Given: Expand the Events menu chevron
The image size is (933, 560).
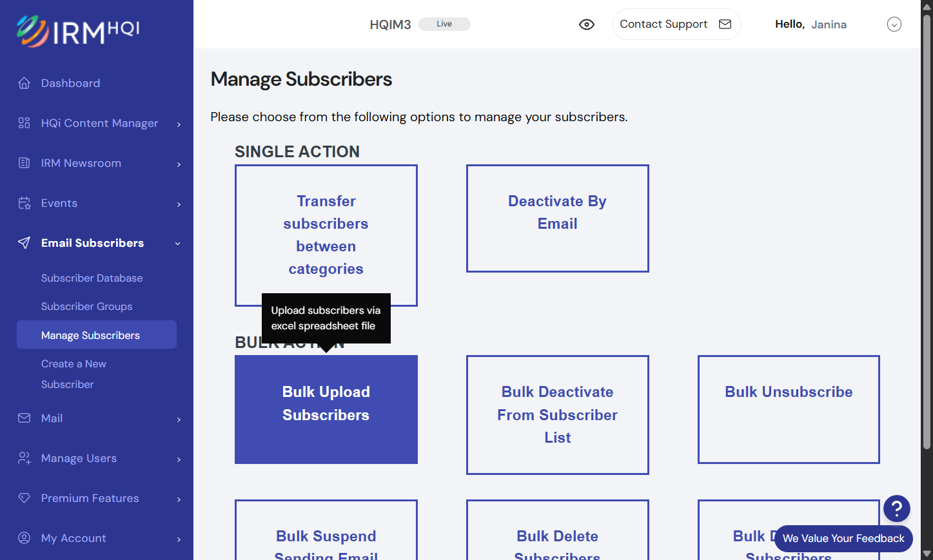Looking at the screenshot, I should [x=179, y=204].
